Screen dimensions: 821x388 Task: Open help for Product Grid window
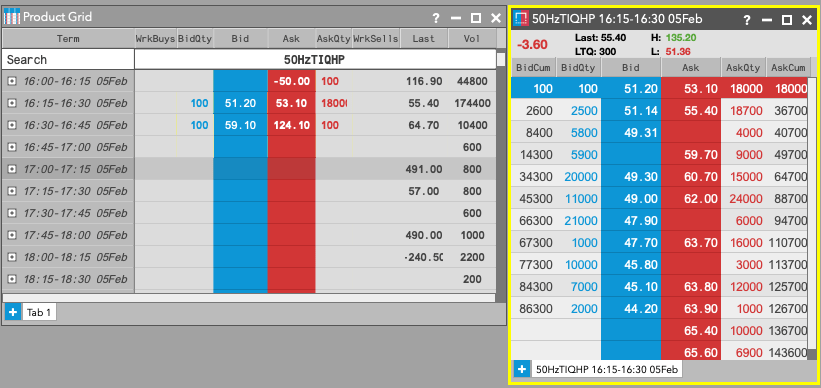coord(436,18)
